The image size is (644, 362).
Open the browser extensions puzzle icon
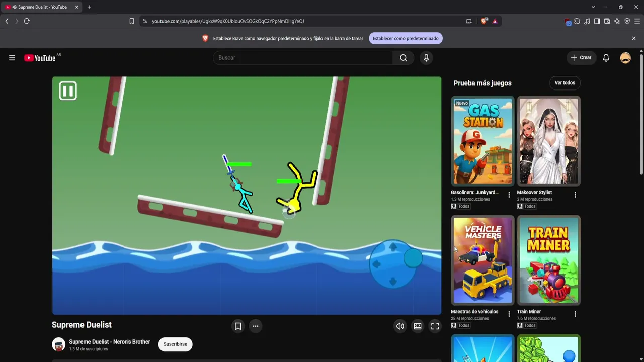[x=577, y=21]
